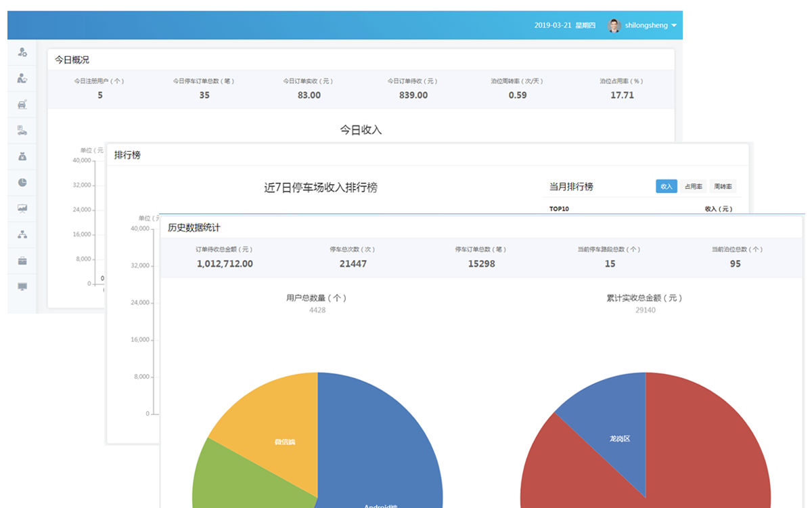
Task: Click the 今日收入 chart title
Action: (x=361, y=130)
